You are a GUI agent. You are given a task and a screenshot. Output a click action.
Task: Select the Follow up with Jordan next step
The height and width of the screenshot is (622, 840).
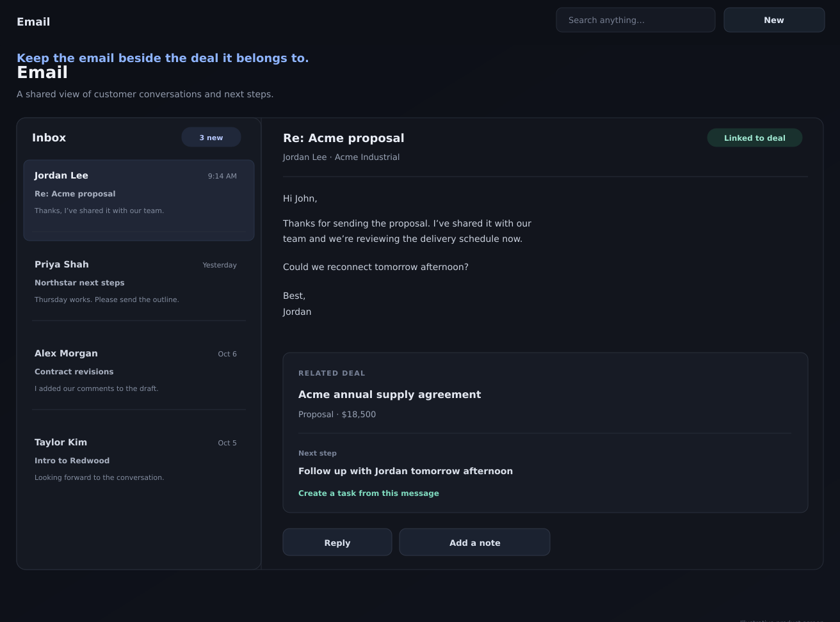coord(405,471)
